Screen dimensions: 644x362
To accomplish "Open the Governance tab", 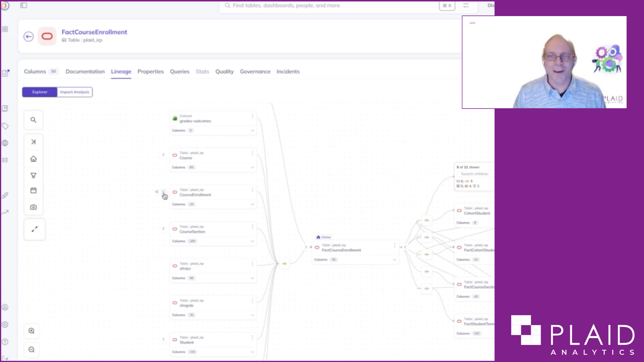I will [x=255, y=71].
